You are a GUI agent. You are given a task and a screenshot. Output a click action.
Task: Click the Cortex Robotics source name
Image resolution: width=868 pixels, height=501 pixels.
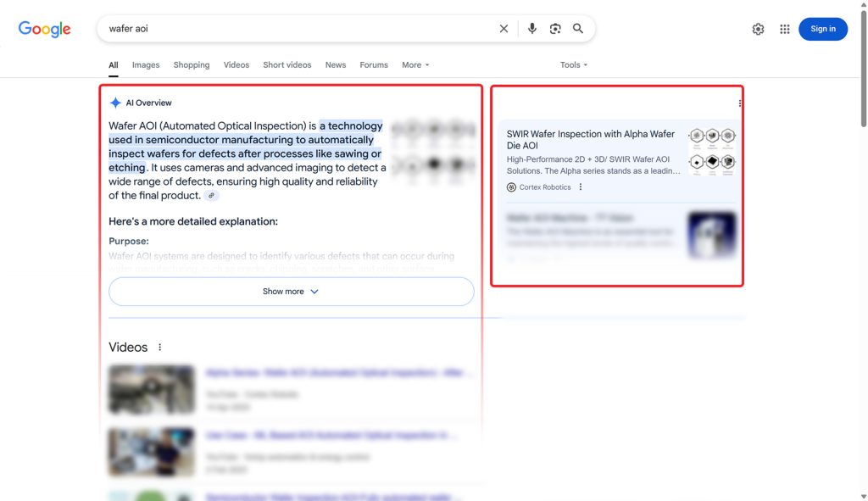pos(545,187)
